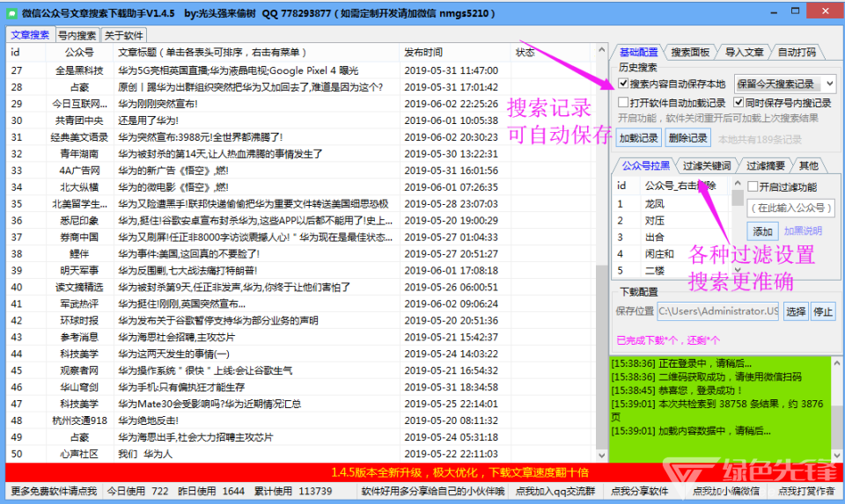Select blacklist row 对压
Image resolution: width=845 pixels, height=504 pixels.
point(672,221)
